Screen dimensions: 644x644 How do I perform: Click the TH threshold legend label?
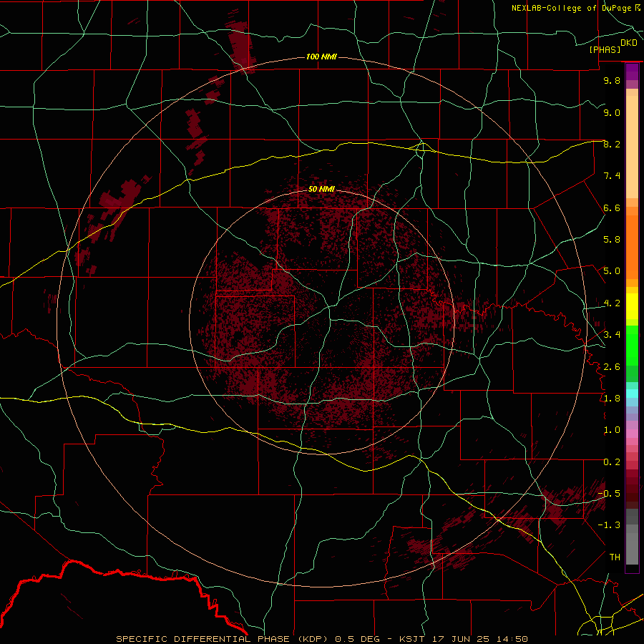pyautogui.click(x=615, y=557)
